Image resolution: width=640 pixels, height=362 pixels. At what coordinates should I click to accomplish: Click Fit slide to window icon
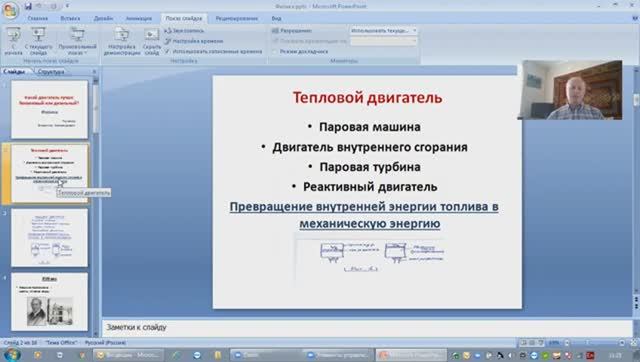coord(634,343)
